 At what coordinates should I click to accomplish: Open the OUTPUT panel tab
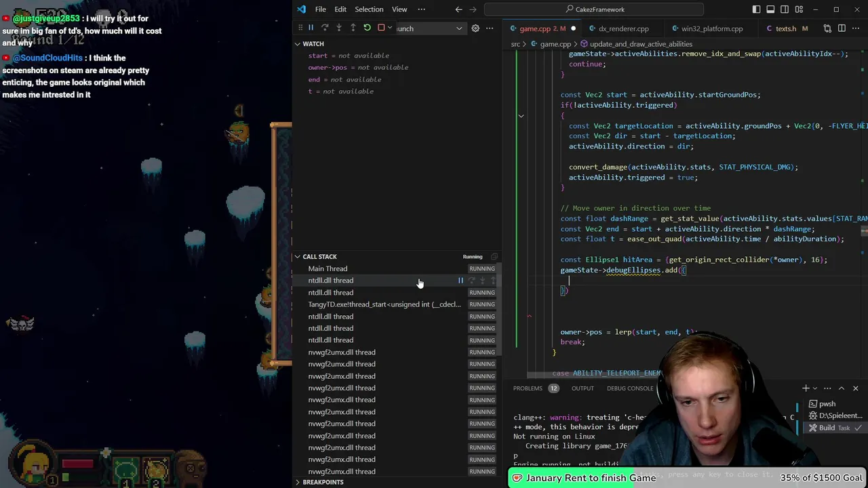click(x=583, y=388)
